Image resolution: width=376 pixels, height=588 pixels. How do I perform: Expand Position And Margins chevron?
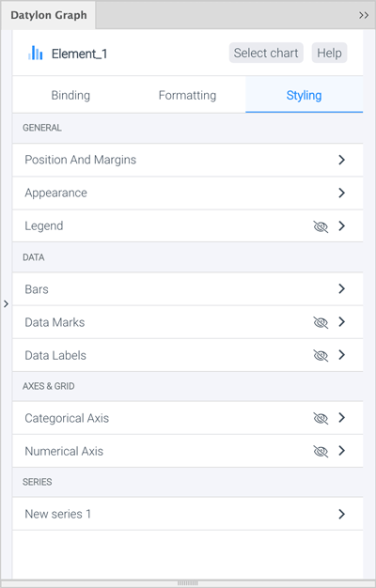pyautogui.click(x=341, y=160)
